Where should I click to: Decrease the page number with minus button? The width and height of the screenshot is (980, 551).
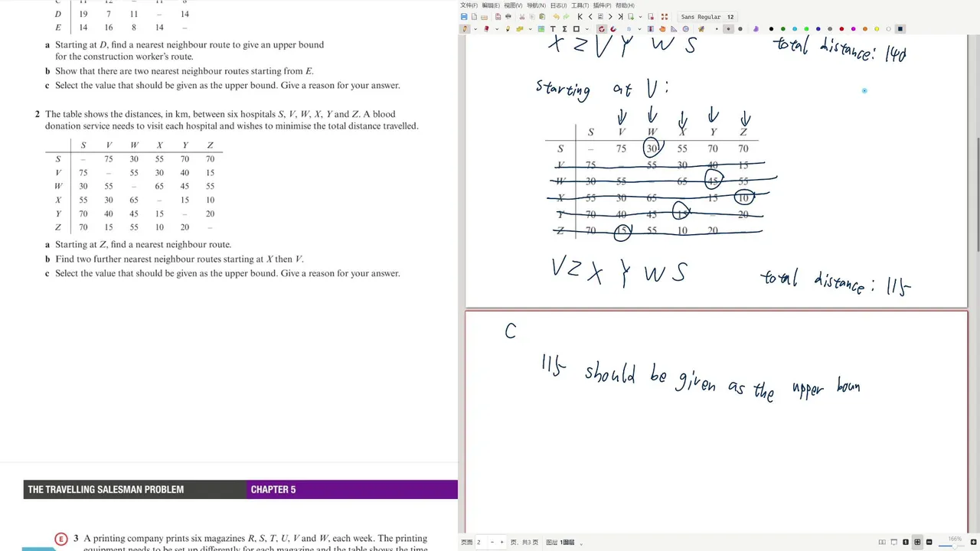(492, 542)
